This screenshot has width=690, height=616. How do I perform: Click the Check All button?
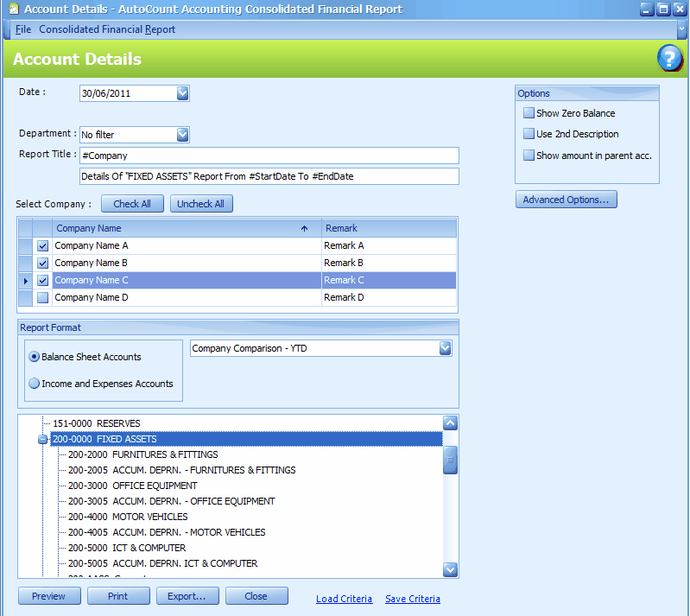pos(132,204)
